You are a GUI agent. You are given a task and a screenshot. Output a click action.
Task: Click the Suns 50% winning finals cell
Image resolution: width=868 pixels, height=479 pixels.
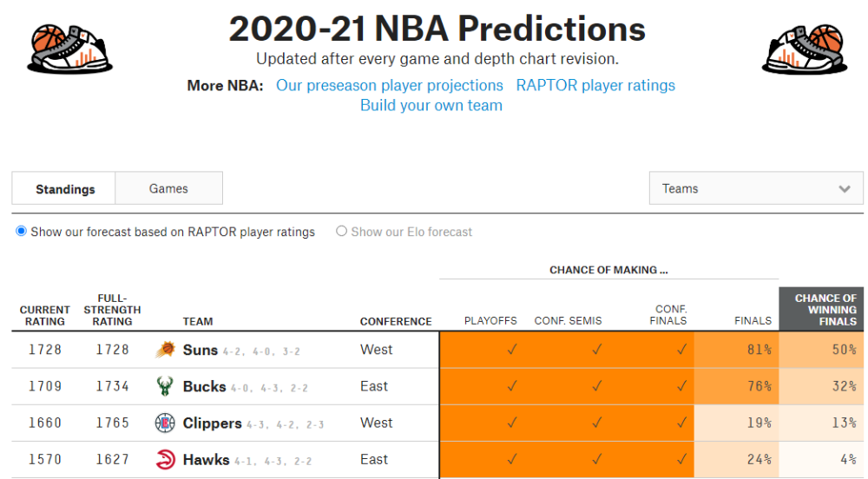pyautogui.click(x=821, y=350)
